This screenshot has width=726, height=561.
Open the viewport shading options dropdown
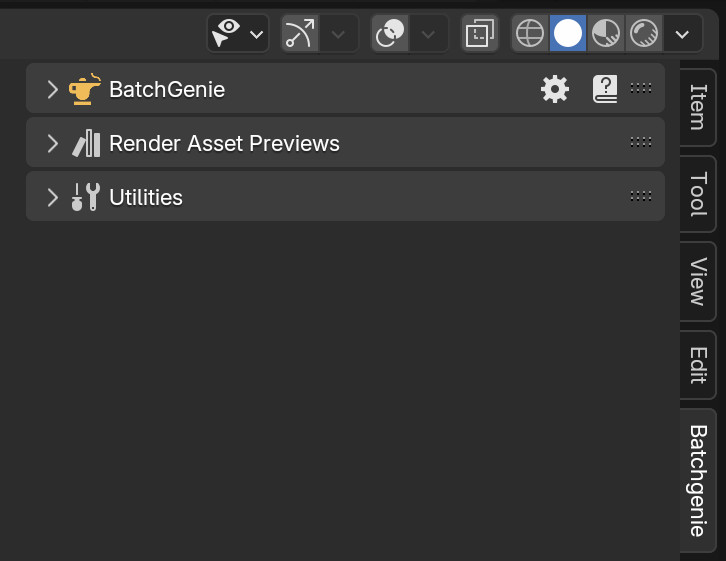(682, 33)
